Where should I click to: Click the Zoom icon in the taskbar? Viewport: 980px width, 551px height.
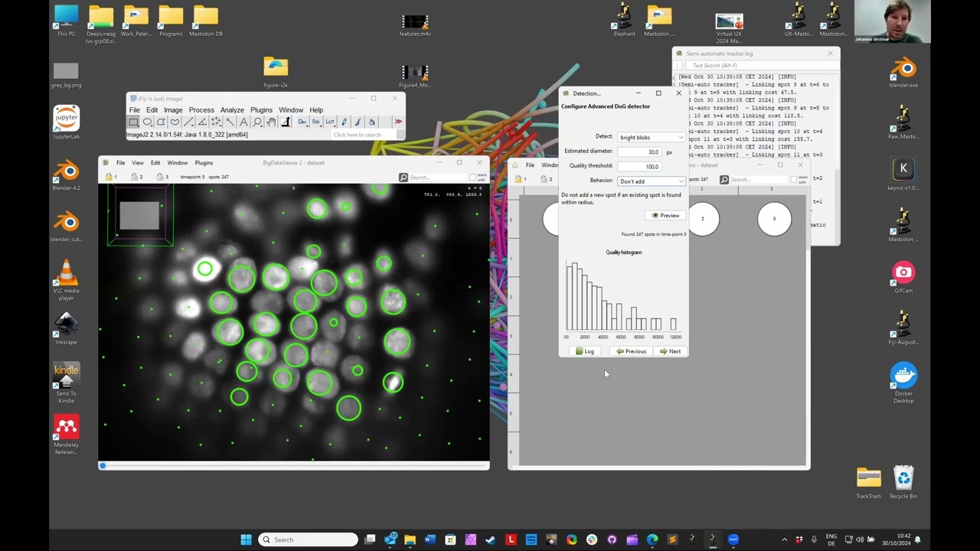(733, 540)
